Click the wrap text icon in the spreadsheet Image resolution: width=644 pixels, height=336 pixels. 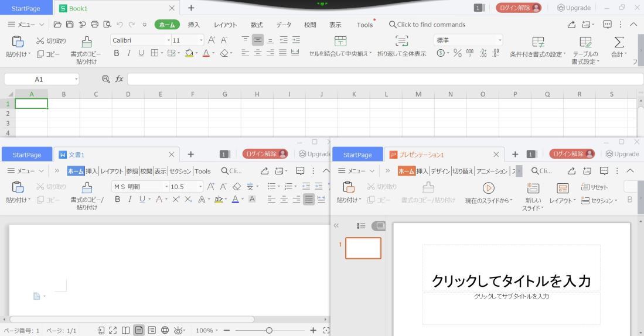(401, 40)
